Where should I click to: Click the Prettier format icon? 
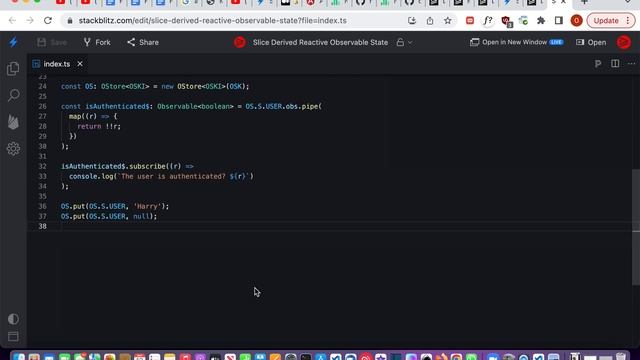(598, 64)
